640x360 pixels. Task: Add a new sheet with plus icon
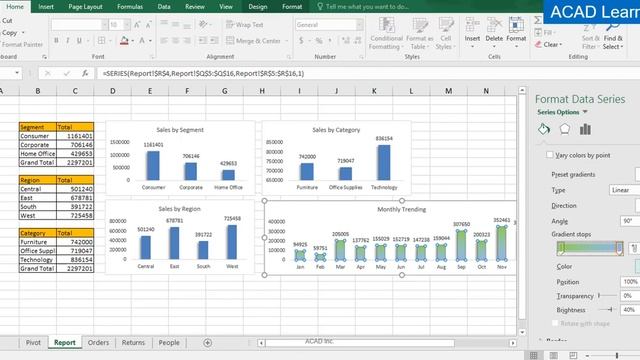coord(208,343)
